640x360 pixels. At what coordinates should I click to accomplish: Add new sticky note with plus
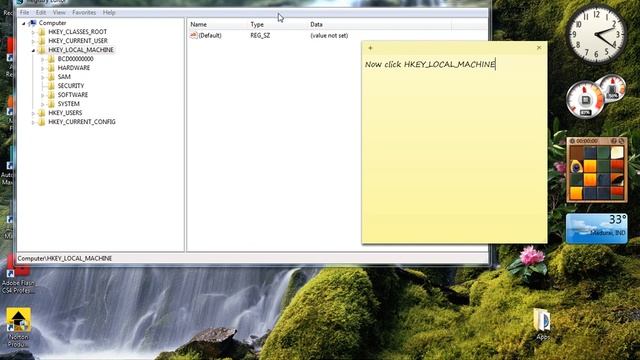(370, 48)
